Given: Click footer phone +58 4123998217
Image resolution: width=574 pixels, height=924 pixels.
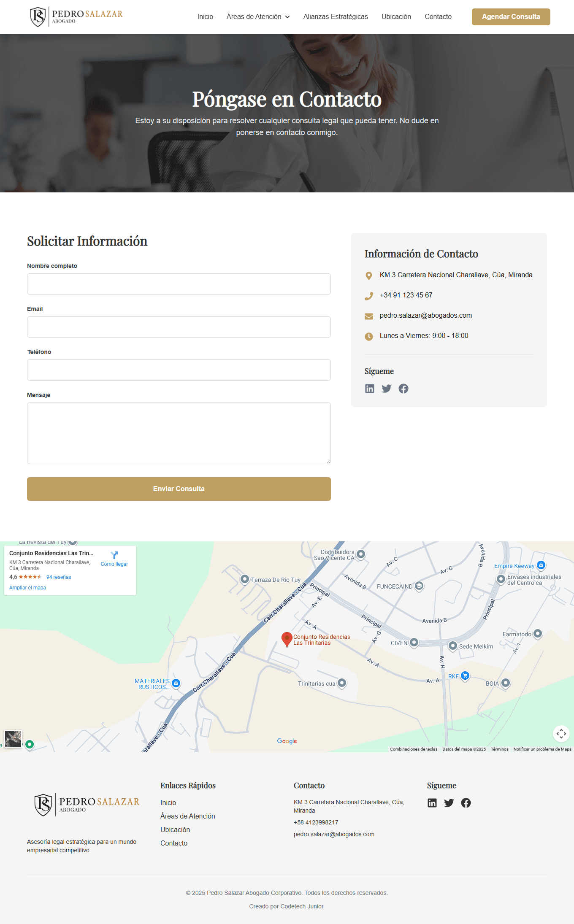Looking at the screenshot, I should coord(316,822).
